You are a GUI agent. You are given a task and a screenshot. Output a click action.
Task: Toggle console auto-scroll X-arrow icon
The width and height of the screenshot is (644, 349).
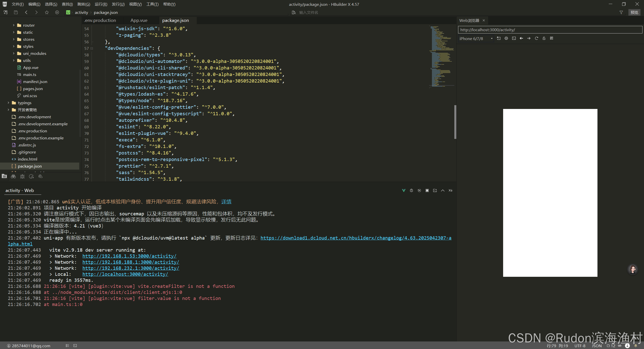coord(450,190)
